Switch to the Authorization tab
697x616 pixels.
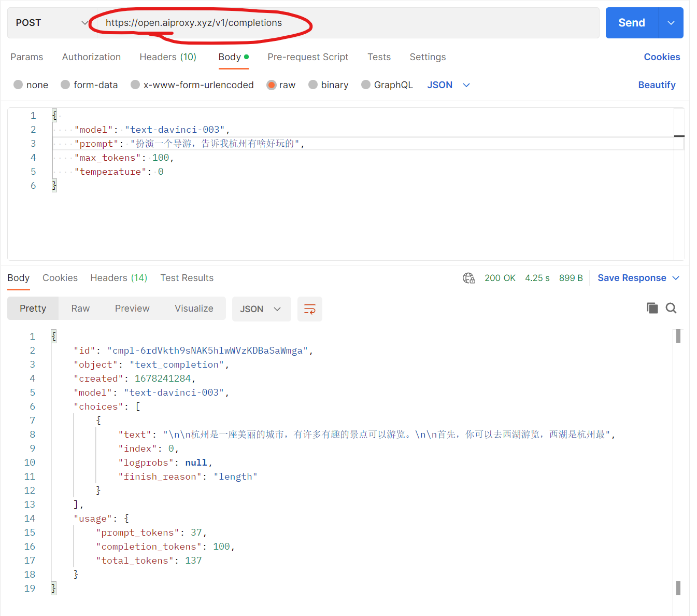tap(91, 57)
